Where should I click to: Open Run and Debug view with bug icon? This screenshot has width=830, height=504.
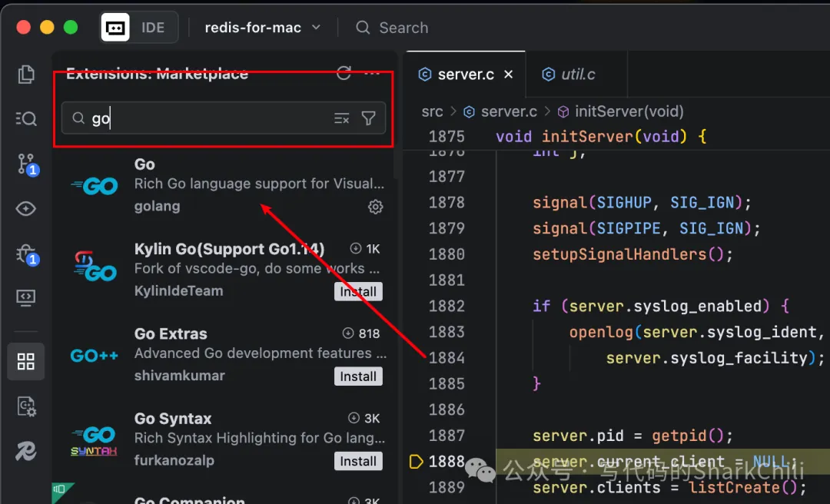(26, 254)
